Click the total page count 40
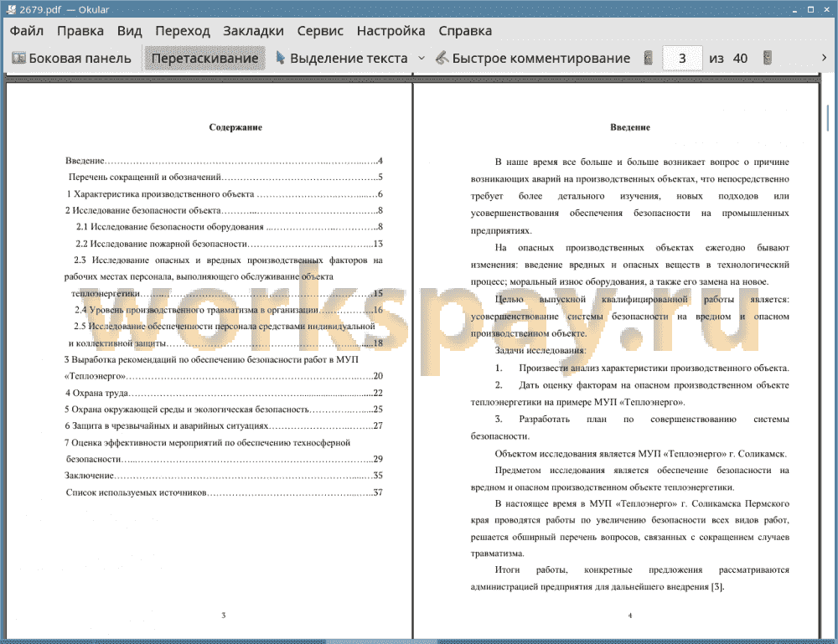838x644 pixels. pyautogui.click(x=740, y=59)
